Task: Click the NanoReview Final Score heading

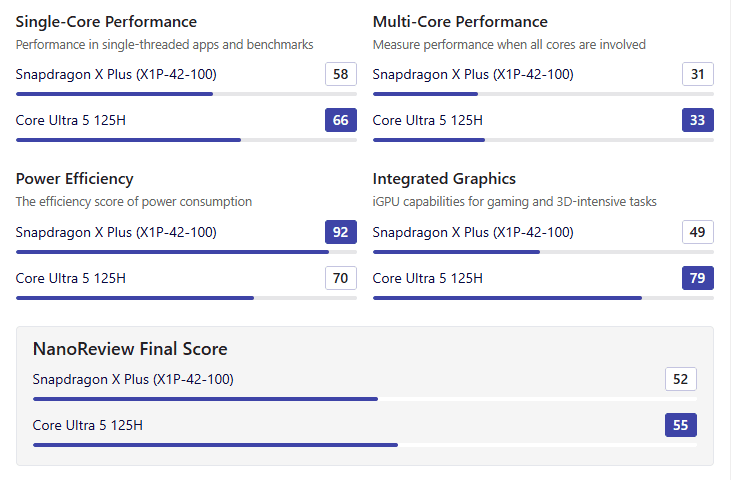Action: point(130,349)
